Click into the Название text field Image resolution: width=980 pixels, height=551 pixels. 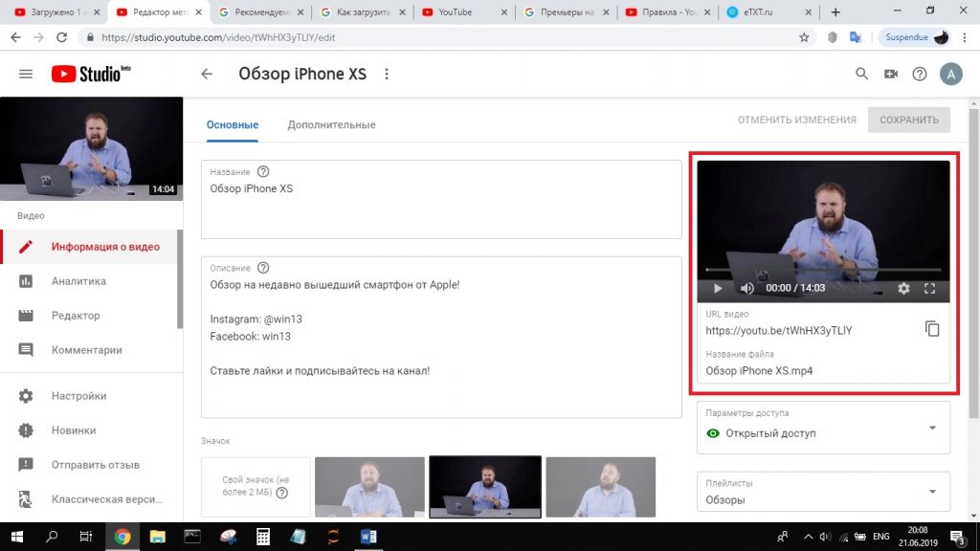[x=441, y=199]
